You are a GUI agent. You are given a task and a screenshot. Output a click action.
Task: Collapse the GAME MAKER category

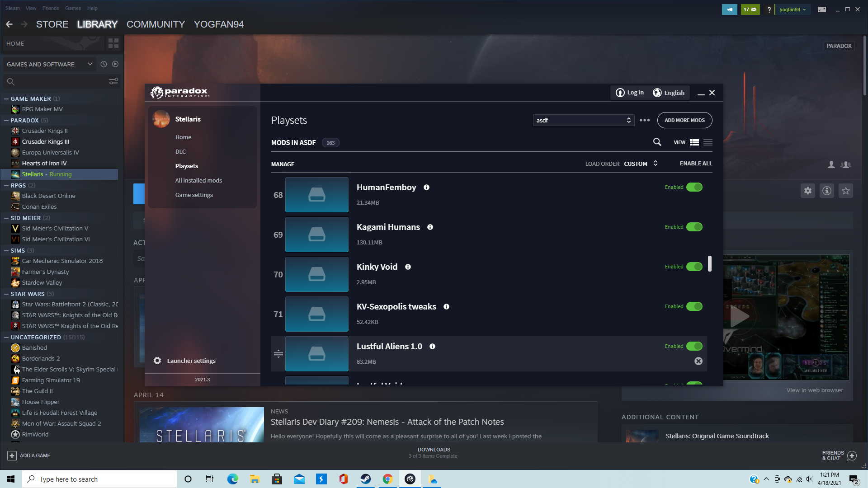click(6, 99)
